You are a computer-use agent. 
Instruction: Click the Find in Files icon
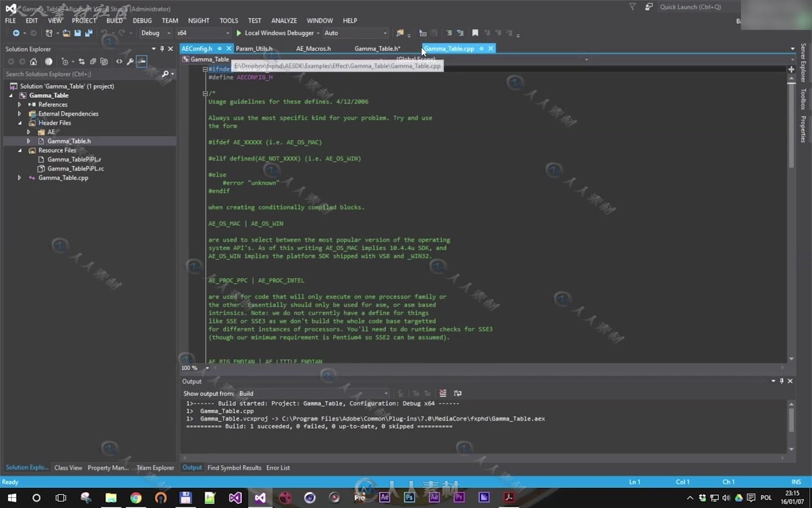point(400,33)
